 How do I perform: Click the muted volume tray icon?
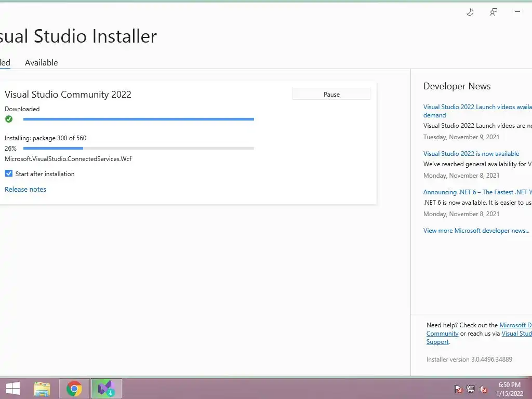coord(483,389)
